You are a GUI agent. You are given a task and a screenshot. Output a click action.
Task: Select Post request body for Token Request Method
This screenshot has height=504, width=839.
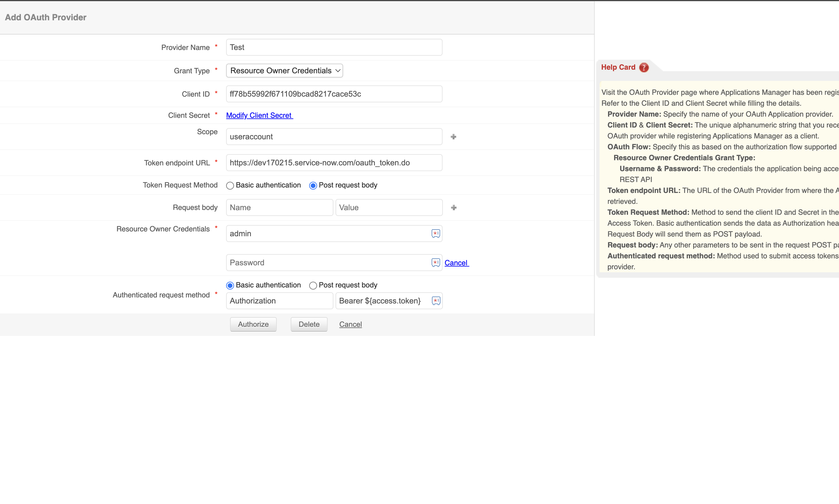313,185
